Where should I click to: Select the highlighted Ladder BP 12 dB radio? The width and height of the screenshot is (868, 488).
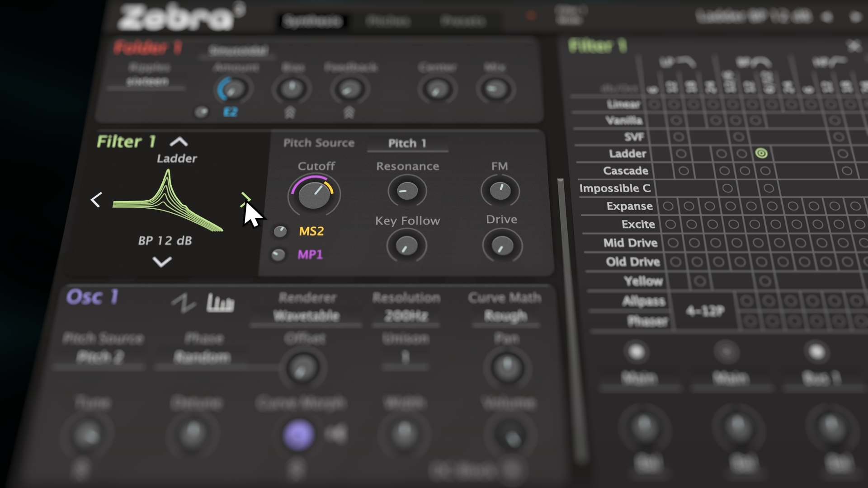click(761, 154)
